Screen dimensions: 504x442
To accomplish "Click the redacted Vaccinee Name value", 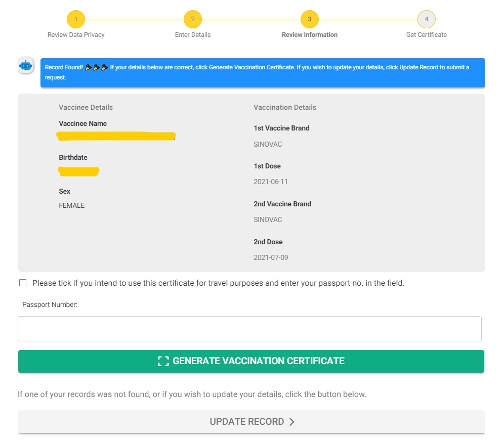I will (116, 136).
